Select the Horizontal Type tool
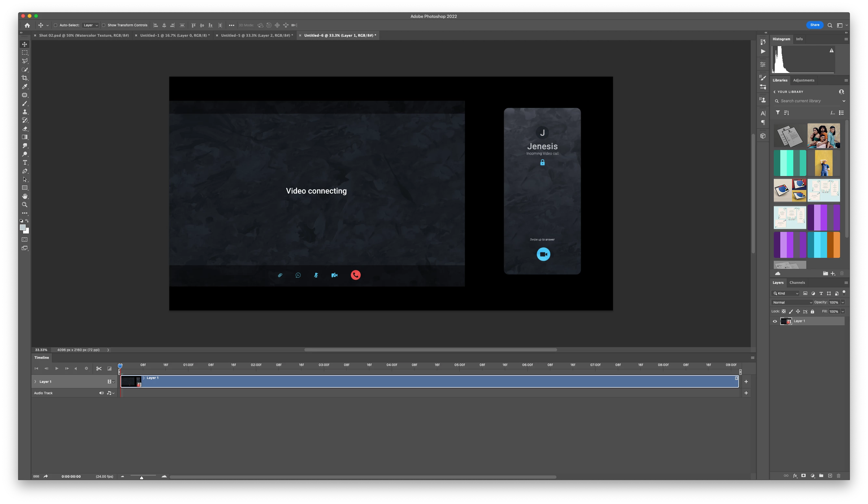Image resolution: width=868 pixels, height=504 pixels. pos(25,162)
